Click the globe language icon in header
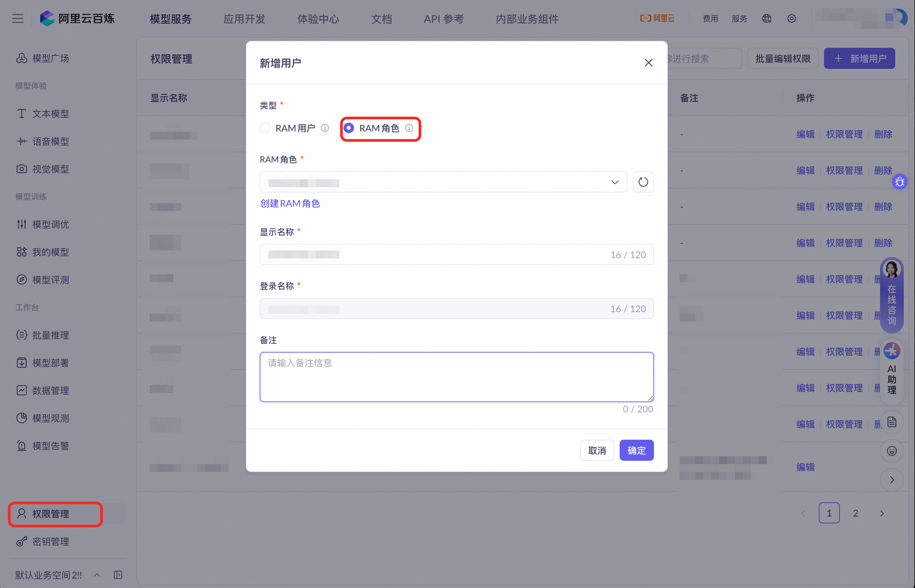915x588 pixels. point(766,18)
